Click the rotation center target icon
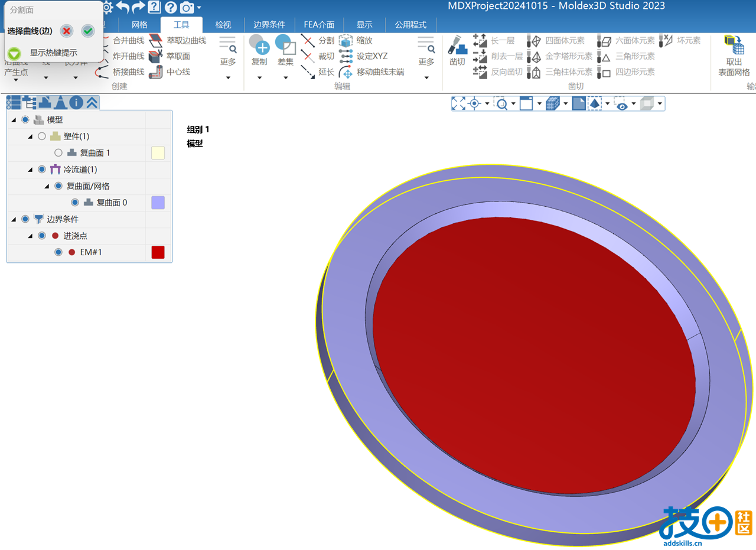Screen dimensions: 756x550 [474, 104]
